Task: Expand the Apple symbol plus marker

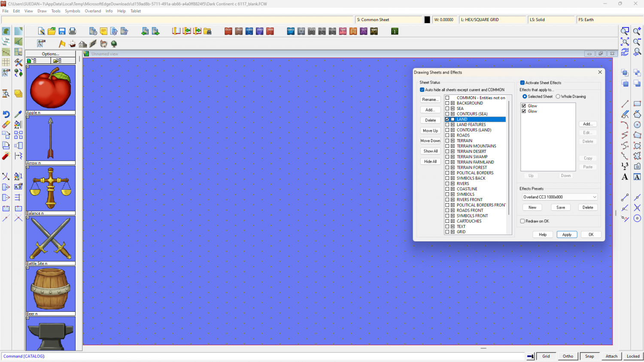Action: [x=27, y=67]
